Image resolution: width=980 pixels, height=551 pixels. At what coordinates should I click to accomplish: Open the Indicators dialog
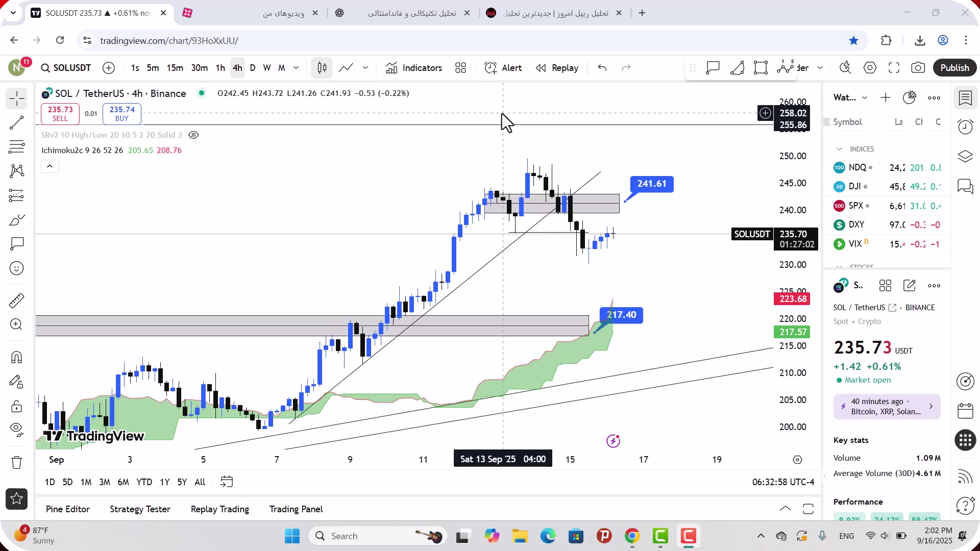point(414,68)
